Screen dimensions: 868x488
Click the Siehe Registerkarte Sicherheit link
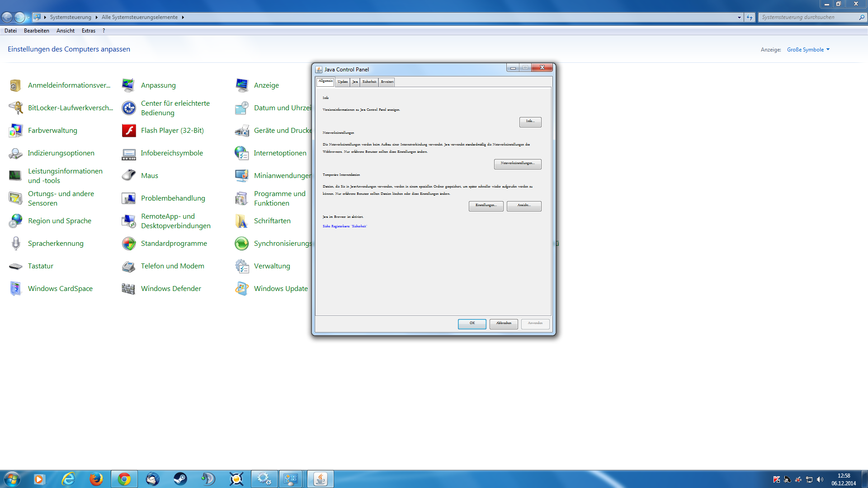[344, 226]
